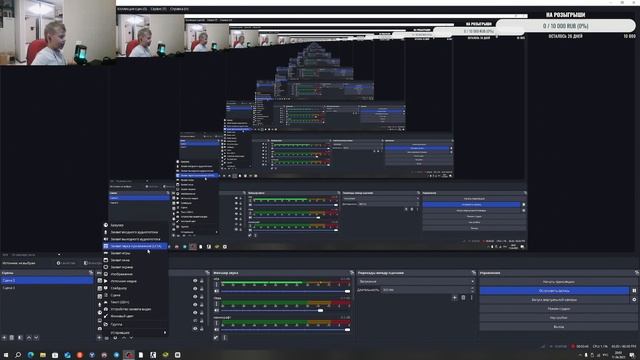This screenshot has width=640, height=360.
Task: Mute the second audio mixer channel
Action: [216, 310]
